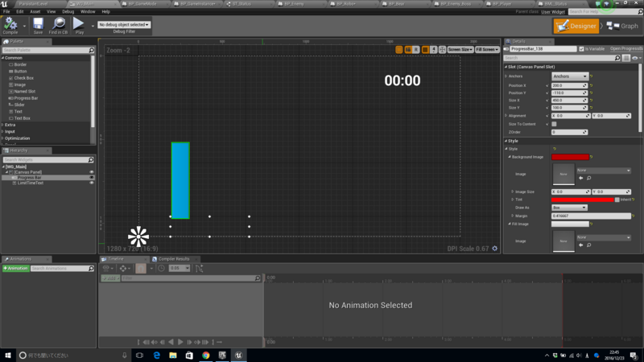The width and height of the screenshot is (644, 362).
Task: Pick Background Image red color swatch
Action: (x=570, y=157)
